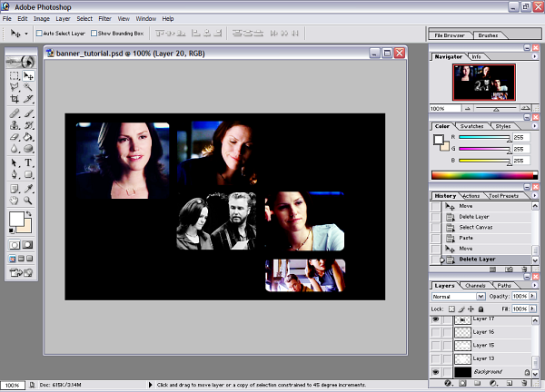Switch to the Actions tab
Screen dimensions: 545x392
point(471,196)
